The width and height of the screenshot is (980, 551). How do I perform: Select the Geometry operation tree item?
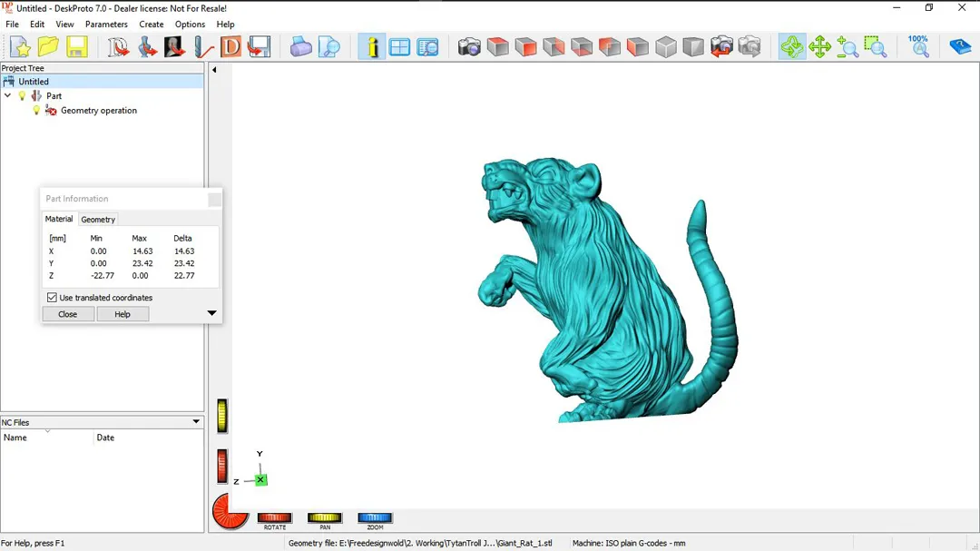pyautogui.click(x=99, y=111)
